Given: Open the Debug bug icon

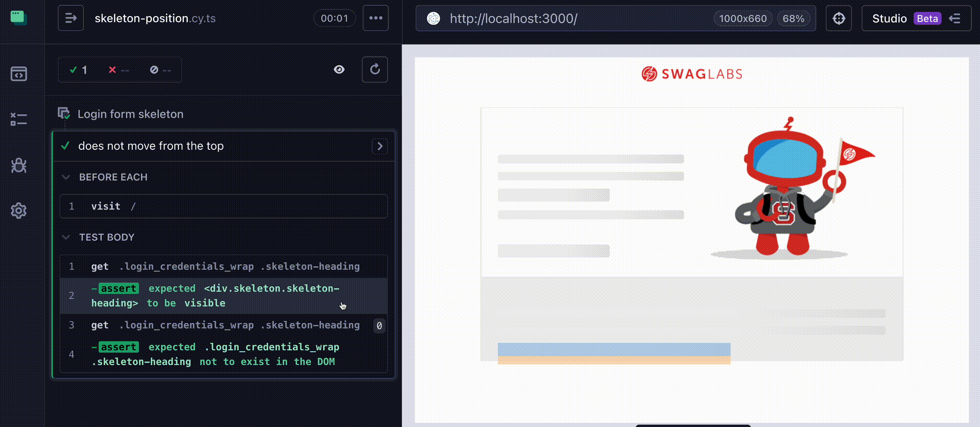Looking at the screenshot, I should point(19,166).
